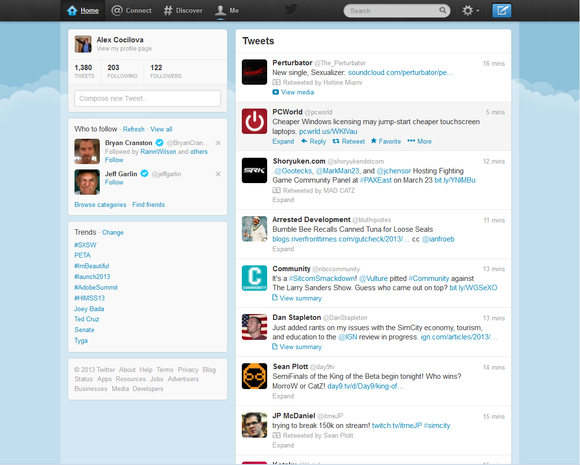580x465 pixels.
Task: Click View summary on Community tweet
Action: pyautogui.click(x=297, y=298)
